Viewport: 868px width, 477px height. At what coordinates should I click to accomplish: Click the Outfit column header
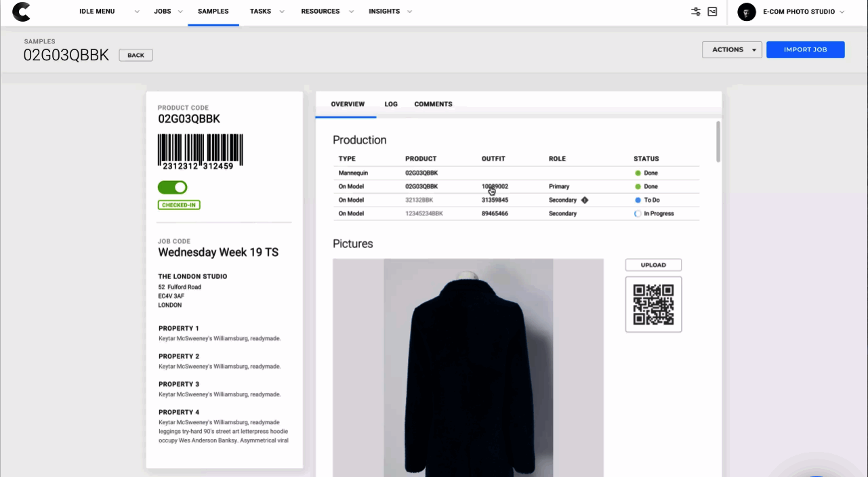pos(492,159)
